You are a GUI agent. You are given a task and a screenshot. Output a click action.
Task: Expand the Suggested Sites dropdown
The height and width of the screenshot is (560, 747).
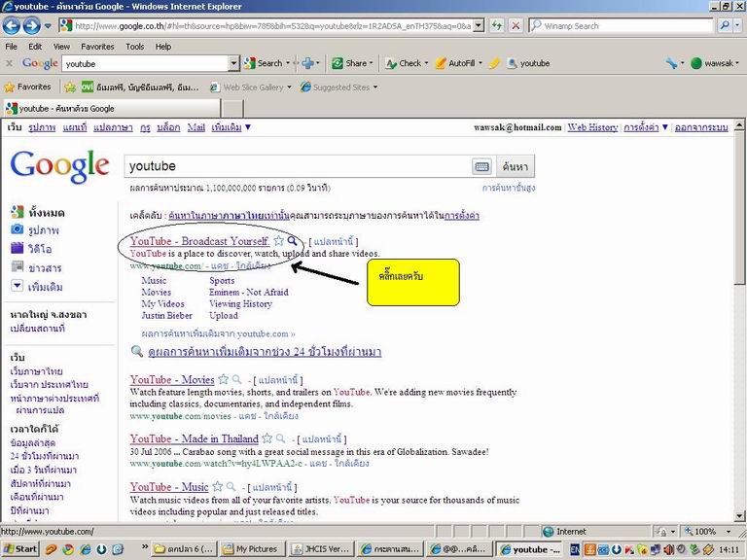point(375,87)
